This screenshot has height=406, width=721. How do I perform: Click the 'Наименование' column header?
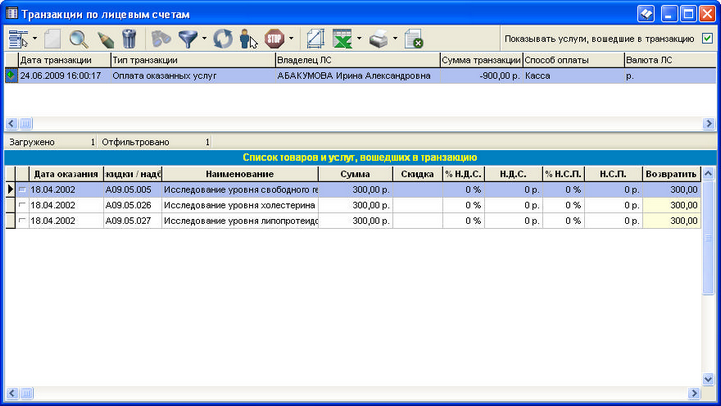[x=240, y=174]
